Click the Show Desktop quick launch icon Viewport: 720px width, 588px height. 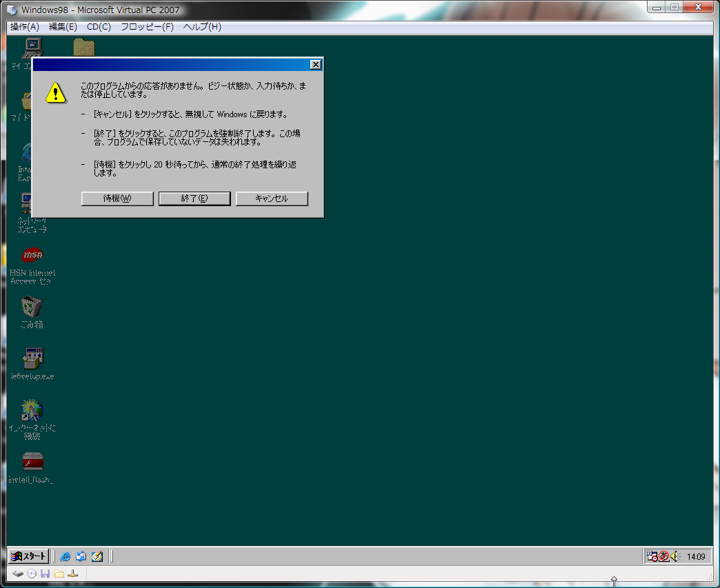(97, 556)
